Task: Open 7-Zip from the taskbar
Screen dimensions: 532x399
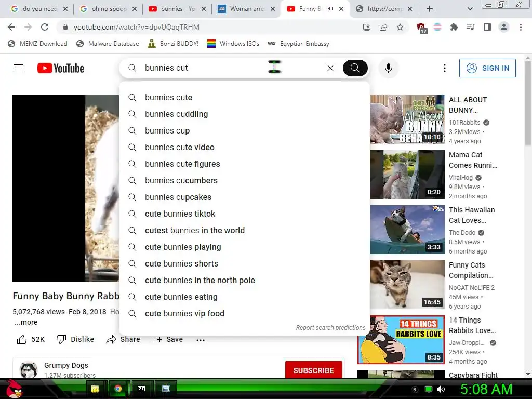Action: tap(141, 389)
